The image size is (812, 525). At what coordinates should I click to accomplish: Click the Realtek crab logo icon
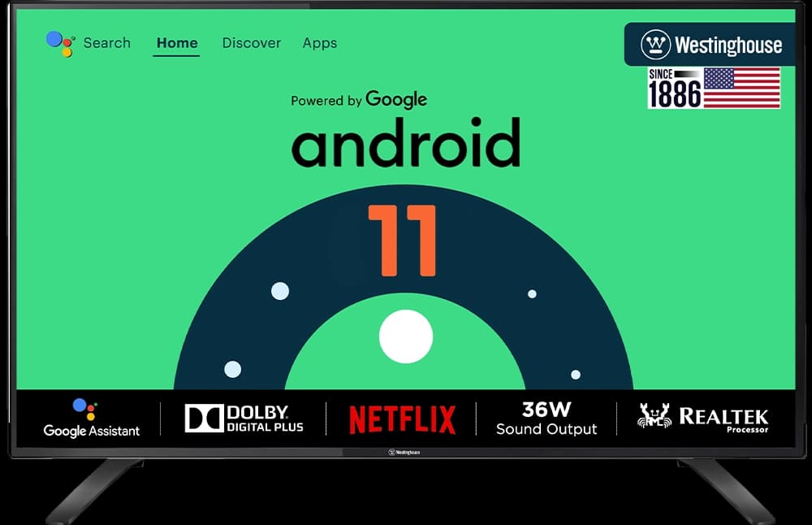click(x=654, y=415)
